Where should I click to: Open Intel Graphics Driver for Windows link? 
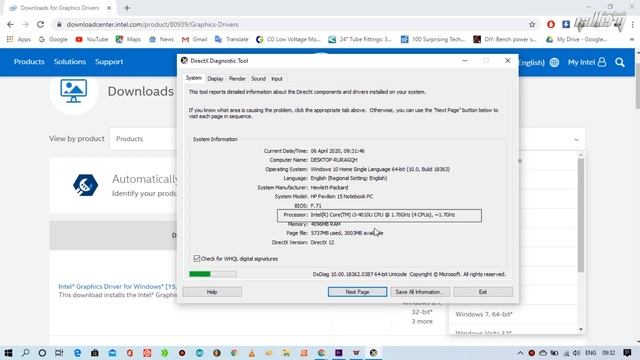coord(117,287)
